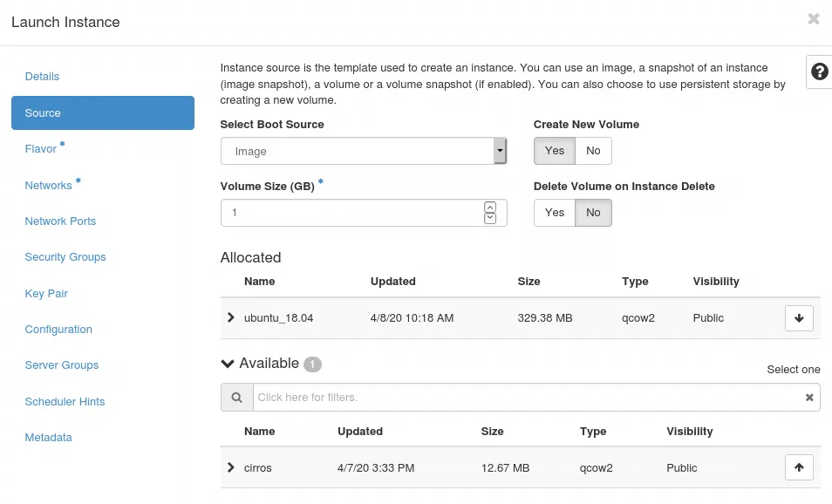Set Create New Volume to No
The width and height of the screenshot is (832, 504).
(593, 151)
